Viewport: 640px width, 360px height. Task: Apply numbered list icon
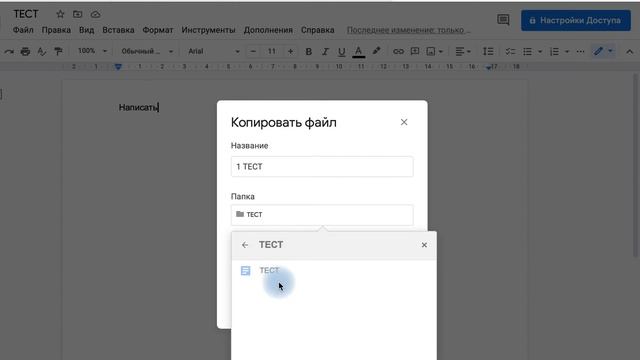554,51
